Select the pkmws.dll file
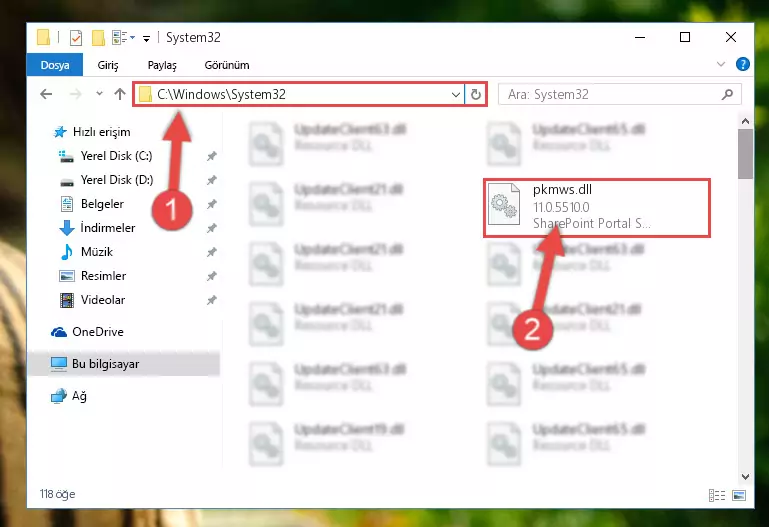The width and height of the screenshot is (769, 527). click(597, 208)
